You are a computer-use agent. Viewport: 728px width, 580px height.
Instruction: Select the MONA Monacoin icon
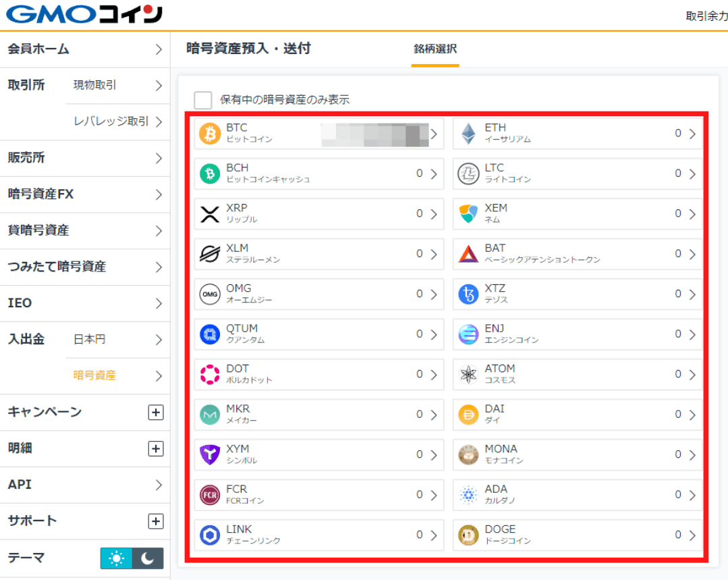467,454
